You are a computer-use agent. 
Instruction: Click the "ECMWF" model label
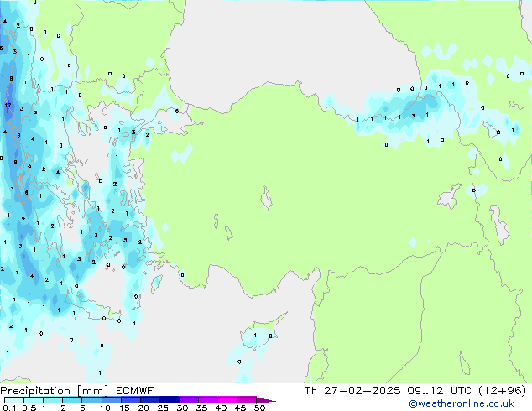135,391
